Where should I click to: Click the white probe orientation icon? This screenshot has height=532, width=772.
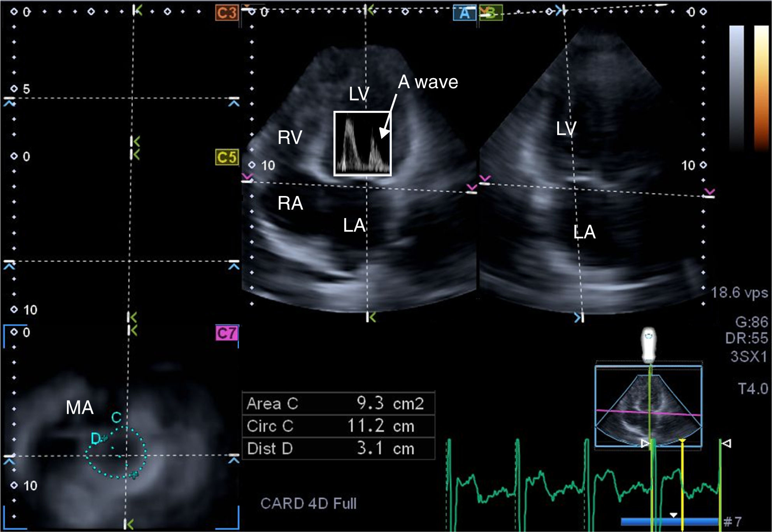tap(649, 345)
